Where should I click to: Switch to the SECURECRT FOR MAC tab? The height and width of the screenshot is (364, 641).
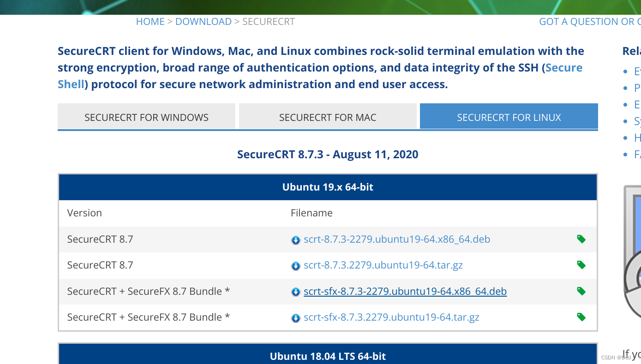pyautogui.click(x=328, y=117)
